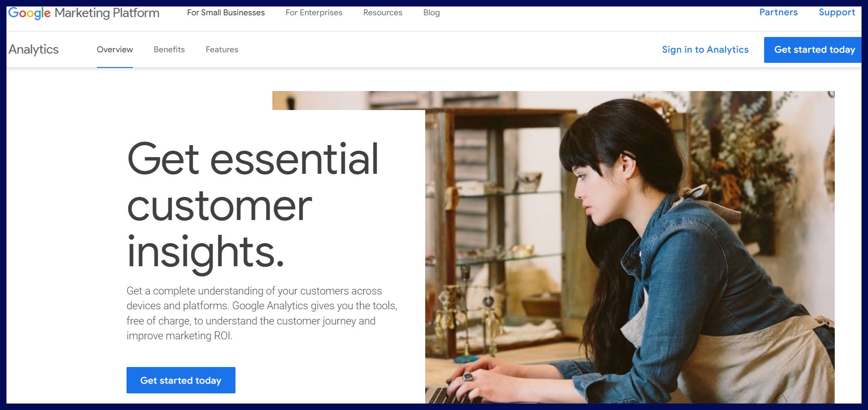Viewport: 868px width, 410px height.
Task: Switch to the Benefits tab
Action: tap(169, 49)
